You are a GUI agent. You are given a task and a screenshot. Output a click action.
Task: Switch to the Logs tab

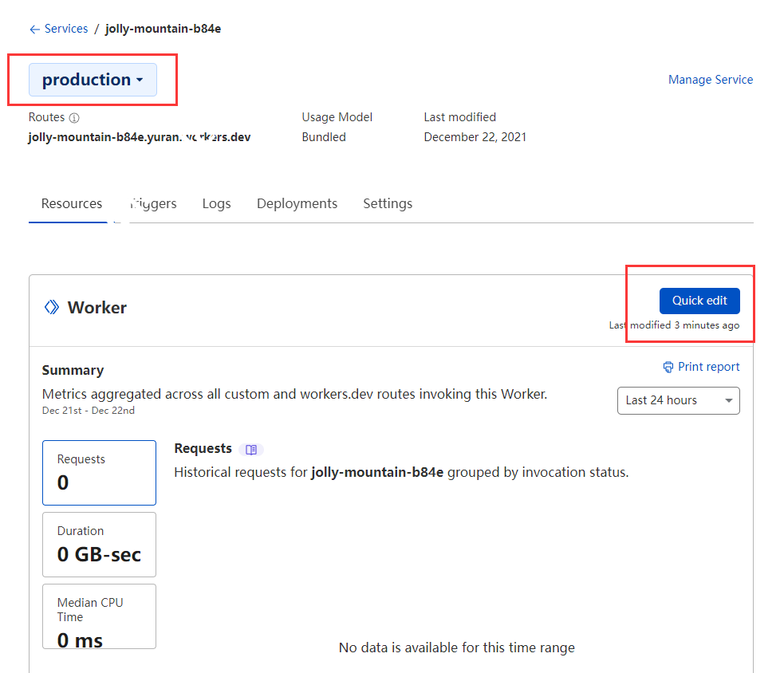point(216,203)
